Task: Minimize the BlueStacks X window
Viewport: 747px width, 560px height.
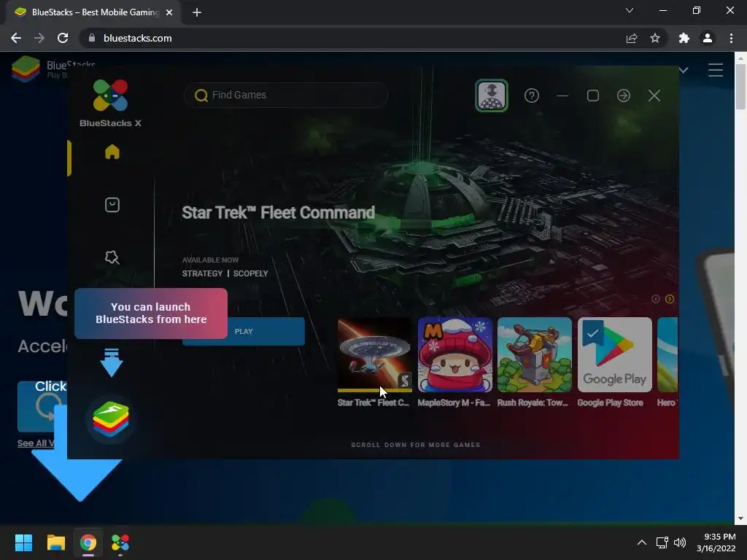Action: point(562,96)
